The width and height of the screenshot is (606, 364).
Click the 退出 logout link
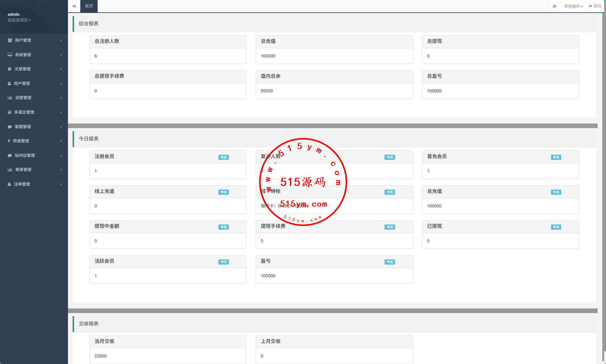click(595, 6)
